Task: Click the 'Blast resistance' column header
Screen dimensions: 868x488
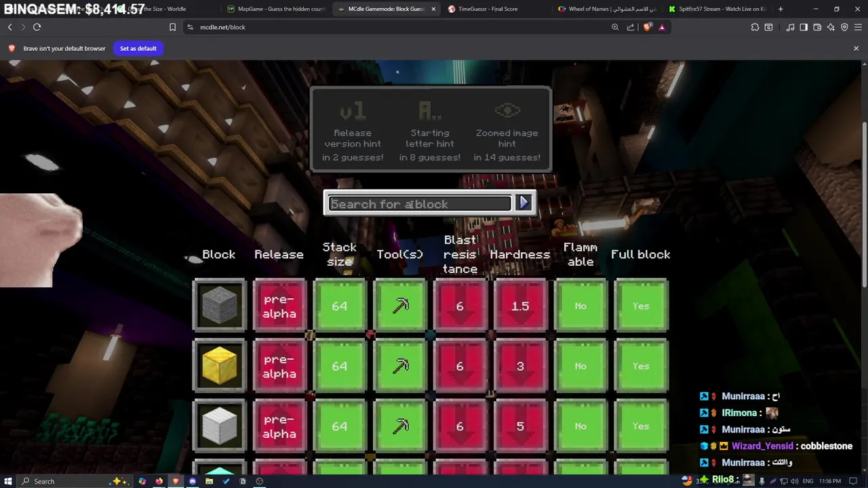Action: [x=460, y=254]
